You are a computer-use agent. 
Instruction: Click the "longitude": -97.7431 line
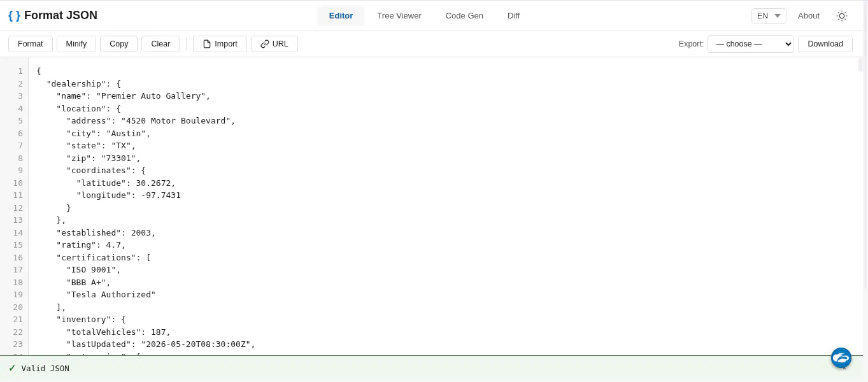tap(129, 195)
